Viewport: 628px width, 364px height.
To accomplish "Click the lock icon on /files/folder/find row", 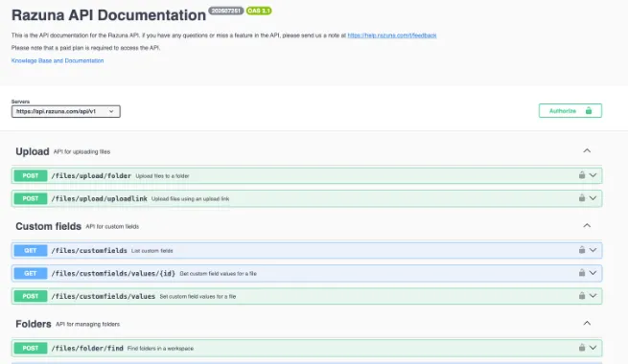I will [582, 348].
